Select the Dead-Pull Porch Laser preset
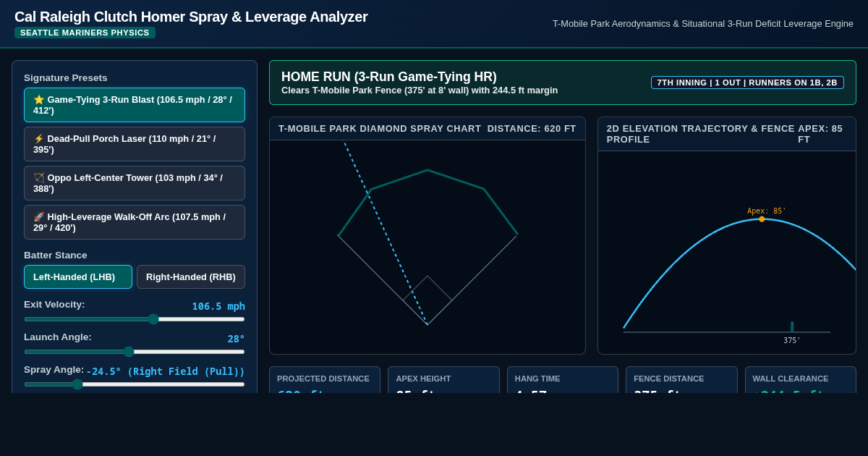 (x=135, y=144)
